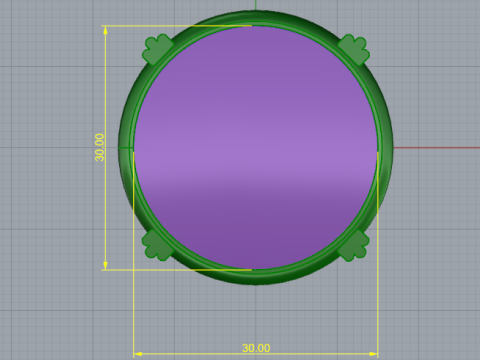Image resolution: width=480 pixels, height=360 pixels.
Task: Select the vertical 30.00 dimension text
Action: 99,147
